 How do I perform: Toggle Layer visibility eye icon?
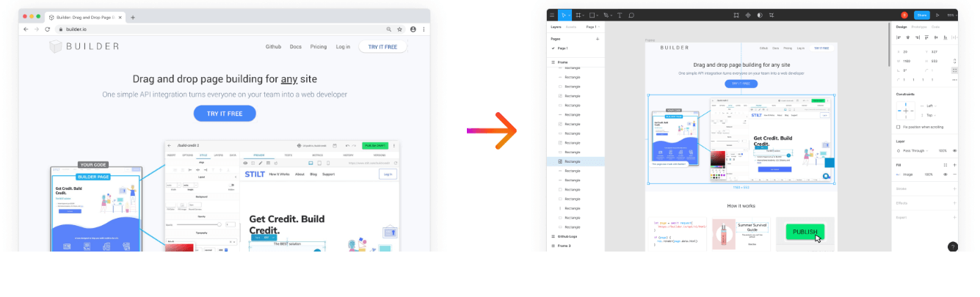[954, 151]
